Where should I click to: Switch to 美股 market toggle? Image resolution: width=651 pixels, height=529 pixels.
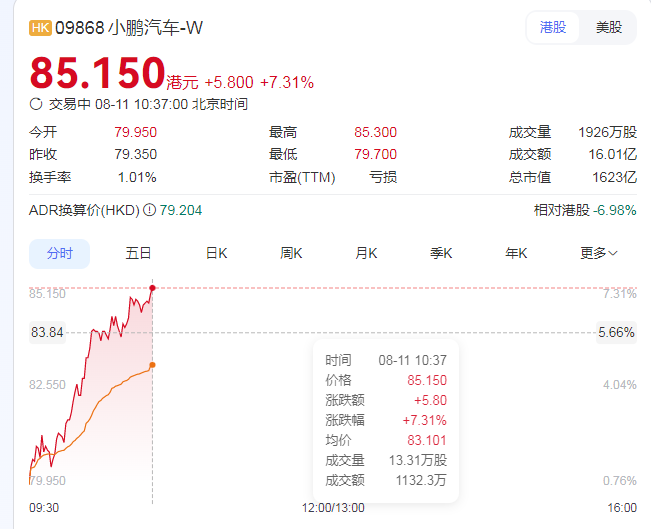pyautogui.click(x=608, y=27)
